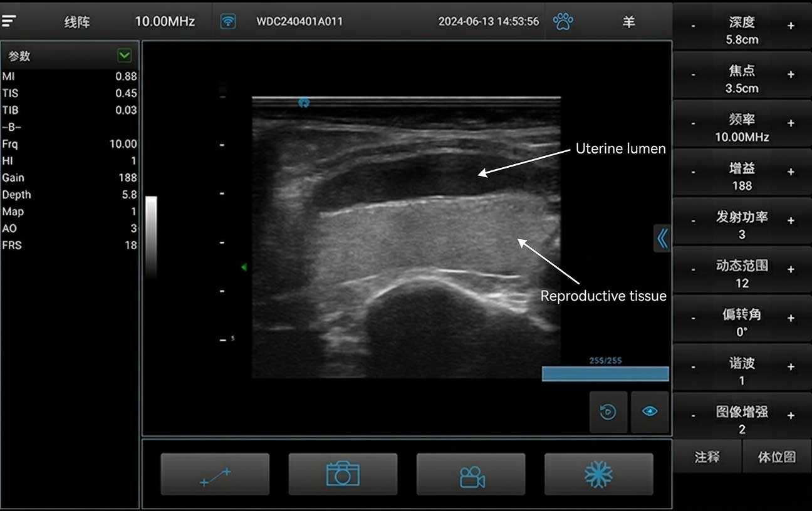Open the 注释 annotation function

pos(707,457)
